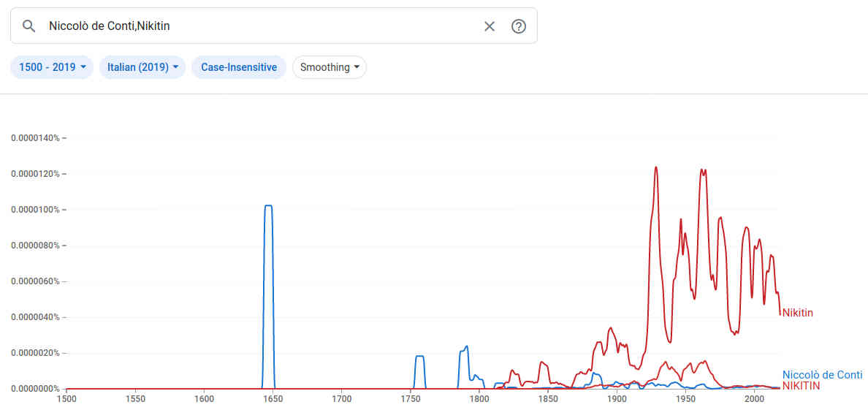Screen dimensions: 868x410
Task: Select the uppercase NIKITIN legend label
Action: (x=801, y=386)
